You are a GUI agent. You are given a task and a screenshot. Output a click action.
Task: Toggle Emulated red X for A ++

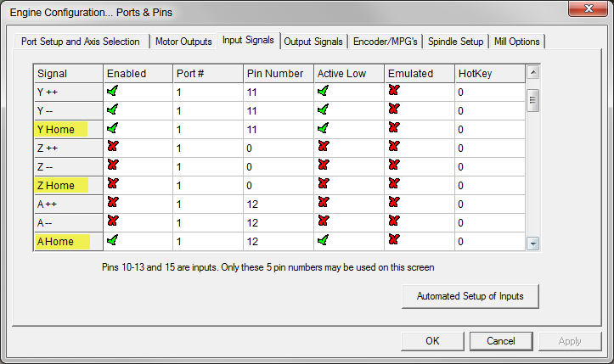point(394,202)
